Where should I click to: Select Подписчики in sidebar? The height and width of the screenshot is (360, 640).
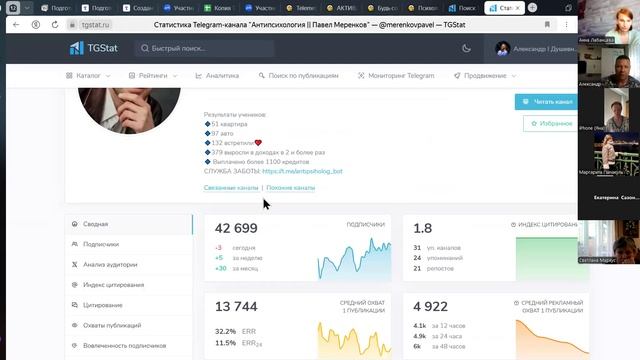pyautogui.click(x=129, y=244)
